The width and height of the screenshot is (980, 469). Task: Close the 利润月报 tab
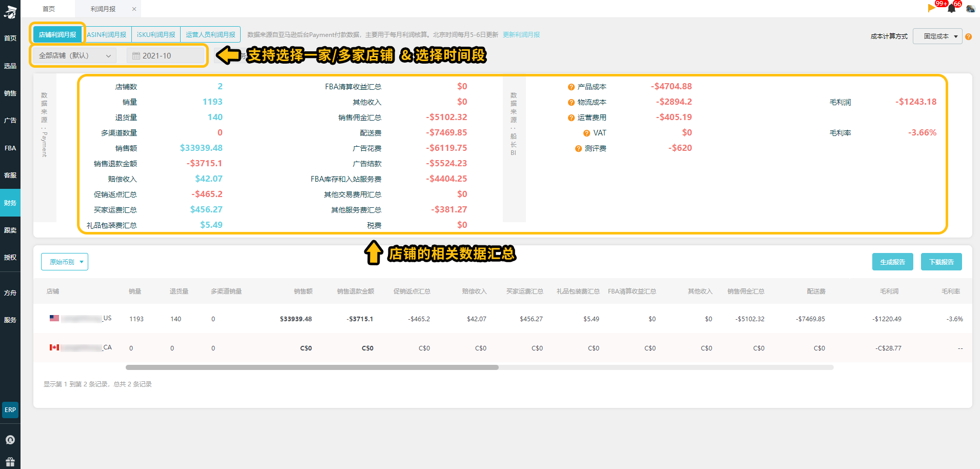point(134,9)
